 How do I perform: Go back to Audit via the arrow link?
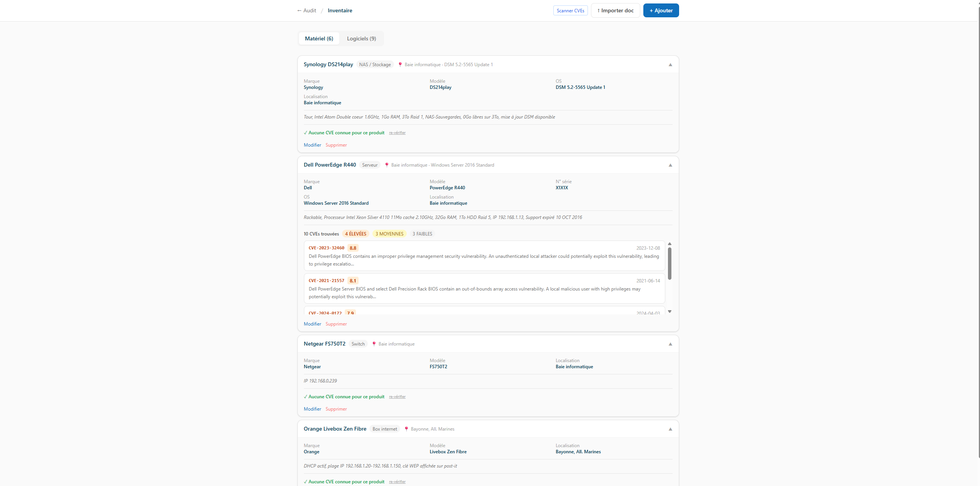[x=306, y=10]
